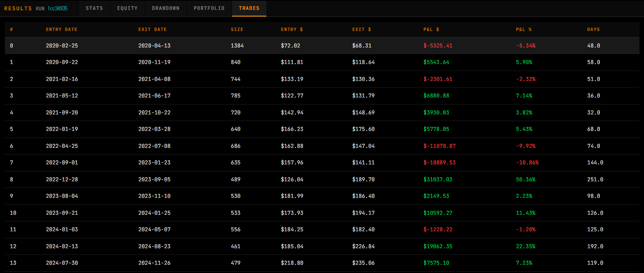Click P&L value $10592.27
644x273 pixels.
point(438,213)
